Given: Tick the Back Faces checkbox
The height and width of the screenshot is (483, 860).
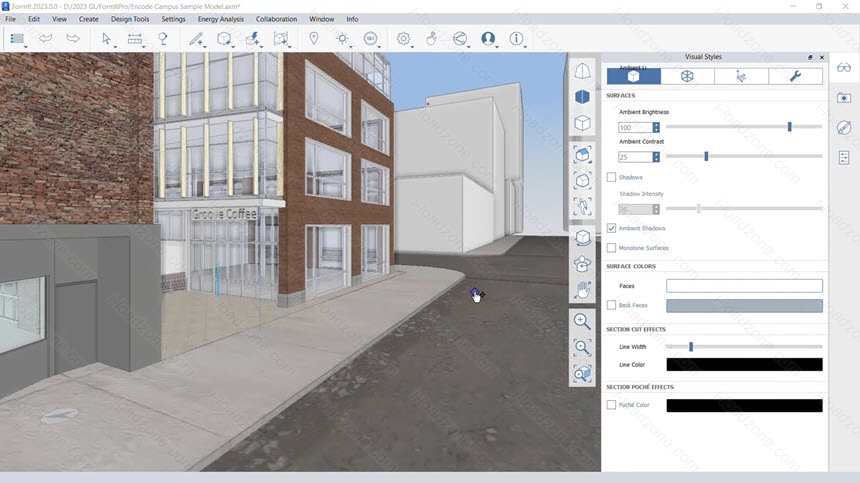Looking at the screenshot, I should click(x=612, y=305).
